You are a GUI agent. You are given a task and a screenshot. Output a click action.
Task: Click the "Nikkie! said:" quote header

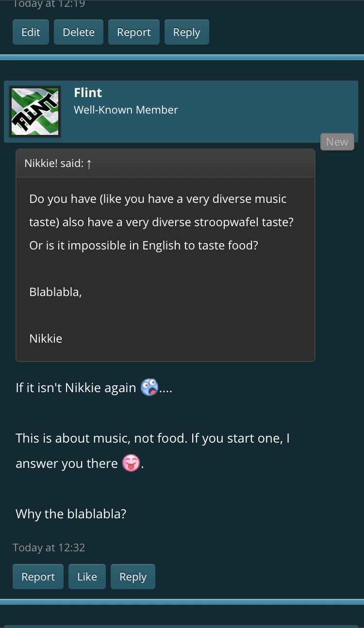54,164
